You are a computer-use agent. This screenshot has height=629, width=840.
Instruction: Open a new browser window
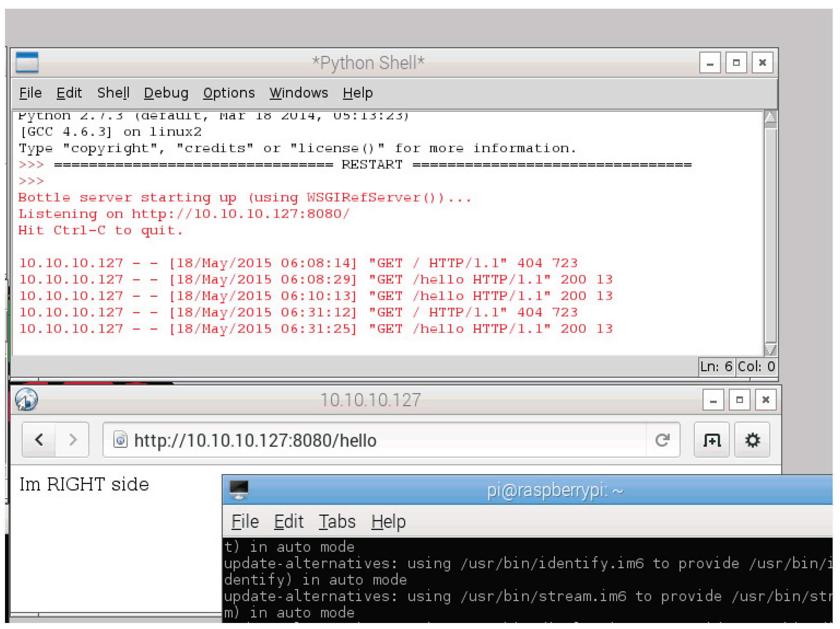[x=711, y=441]
